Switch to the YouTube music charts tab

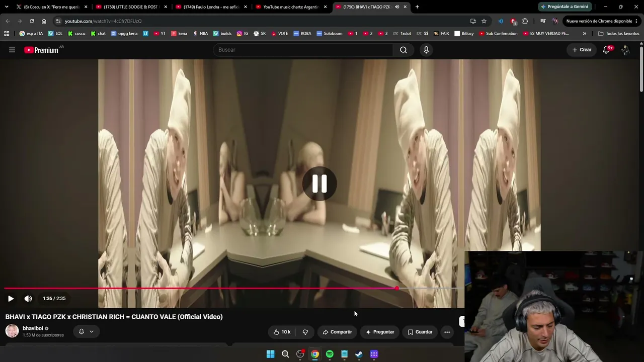(291, 7)
